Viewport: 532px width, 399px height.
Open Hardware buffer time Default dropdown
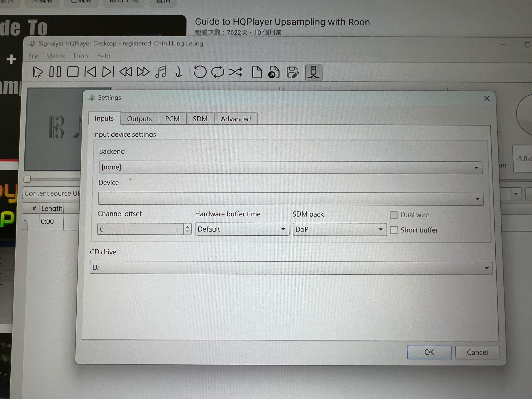[242, 229]
